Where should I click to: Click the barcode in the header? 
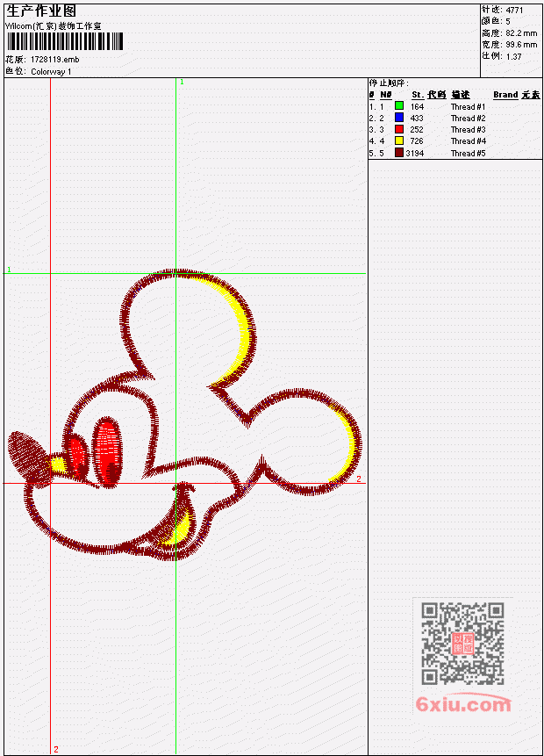(x=66, y=41)
